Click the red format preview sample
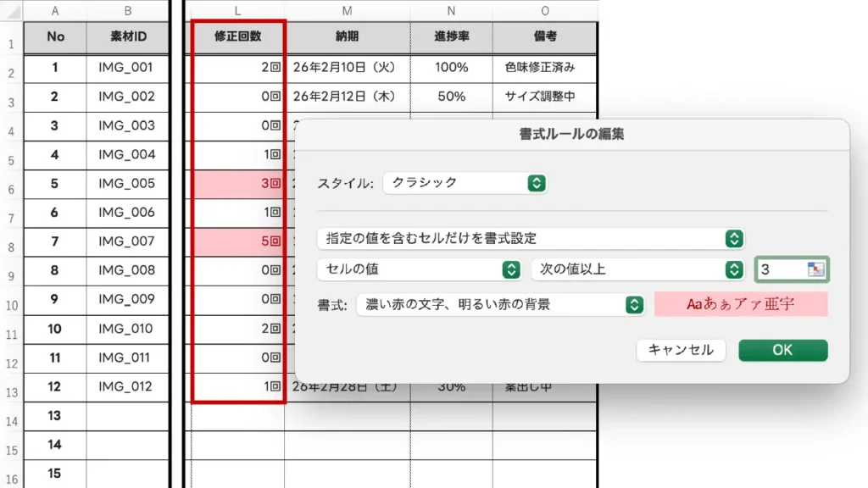868x488 pixels. click(741, 304)
